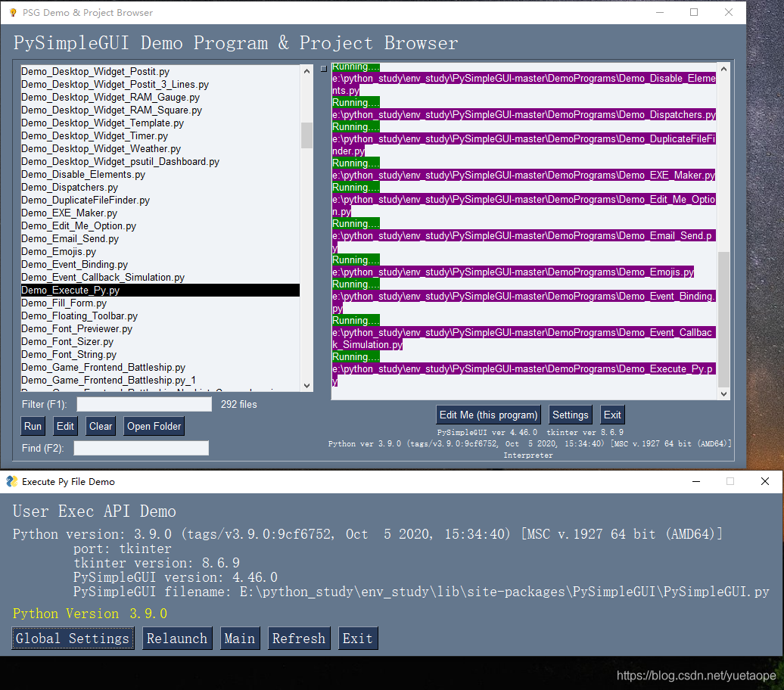Open Settings in the demo browser
This screenshot has height=690, width=784.
pos(571,415)
